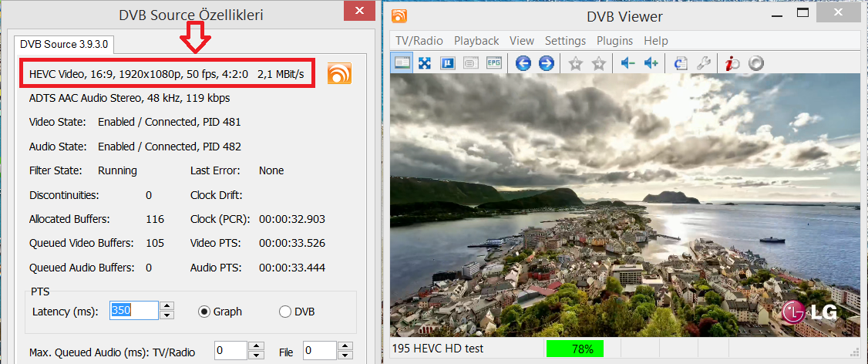The height and width of the screenshot is (364, 868).
Task: Click the Audio PTS value 00:00:33.444
Action: (291, 268)
